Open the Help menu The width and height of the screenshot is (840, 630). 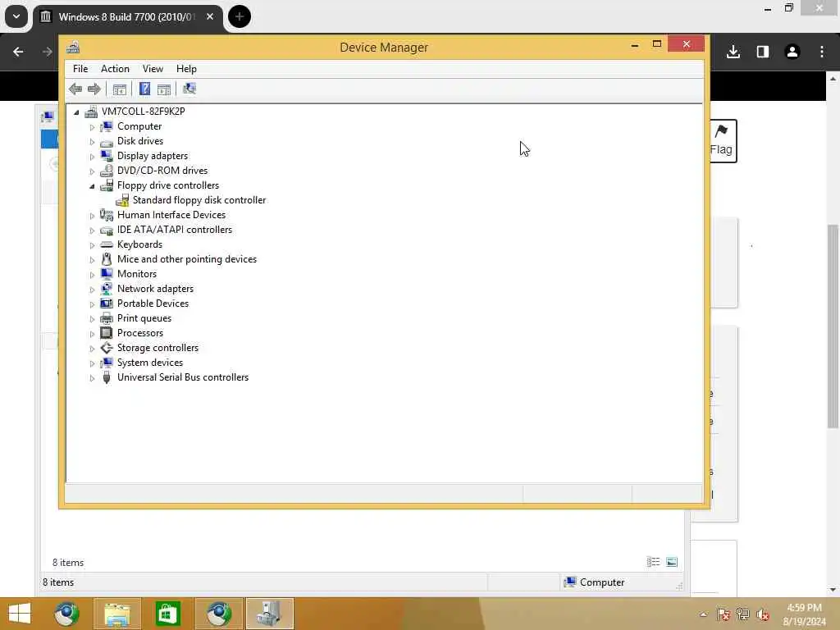186,69
